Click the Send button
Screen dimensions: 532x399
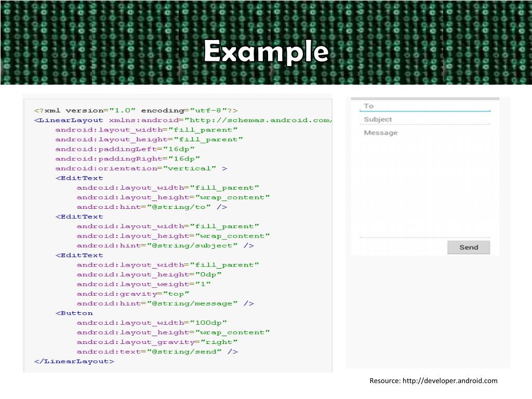coord(469,247)
